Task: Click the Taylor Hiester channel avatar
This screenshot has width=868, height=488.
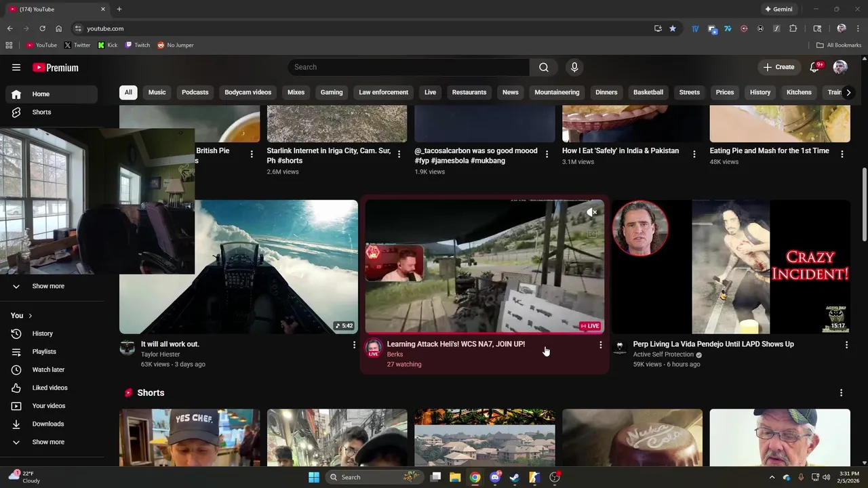Action: click(x=127, y=348)
